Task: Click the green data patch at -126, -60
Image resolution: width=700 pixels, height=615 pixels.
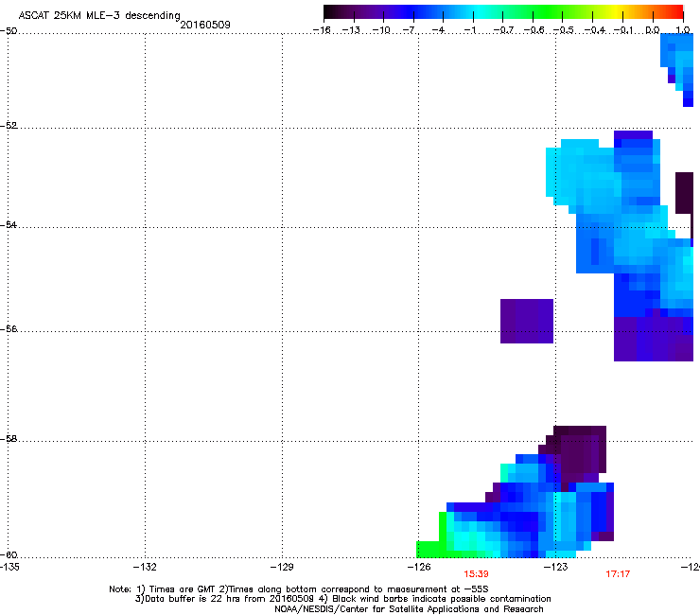Action: 431,550
